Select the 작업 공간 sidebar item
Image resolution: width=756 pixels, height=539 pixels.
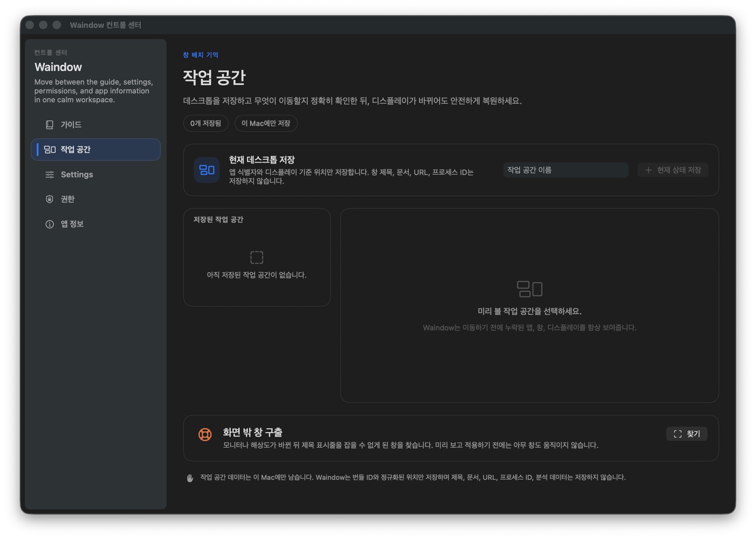point(95,149)
